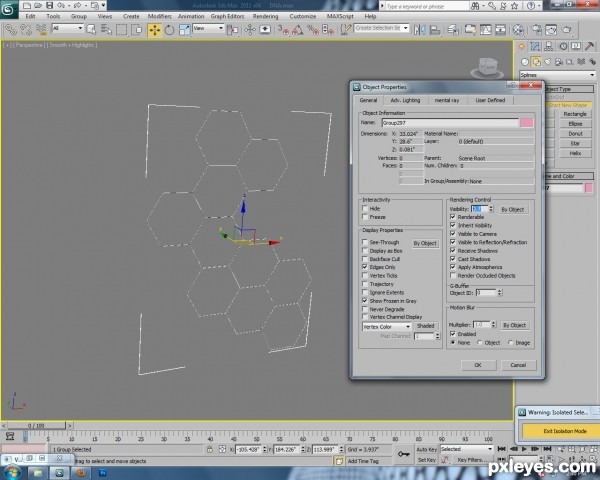Toggle the 3D Snaps icon

pos(283,29)
